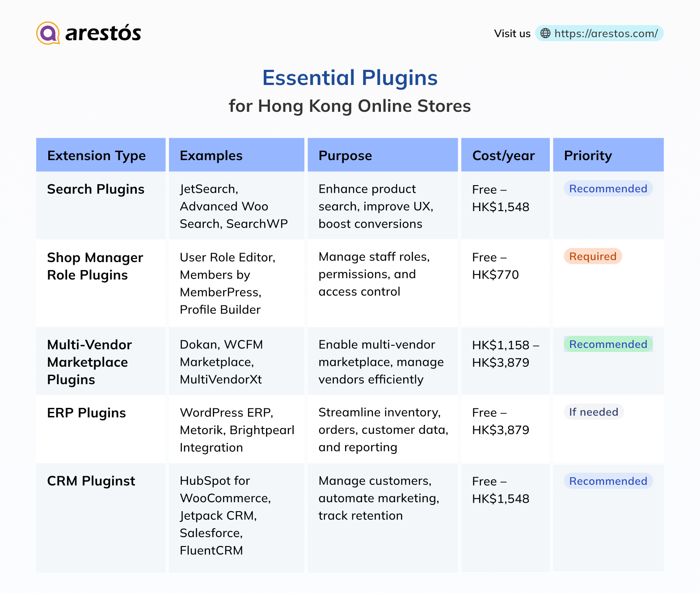Click the Purpose column header
700x593 pixels.
point(345,155)
